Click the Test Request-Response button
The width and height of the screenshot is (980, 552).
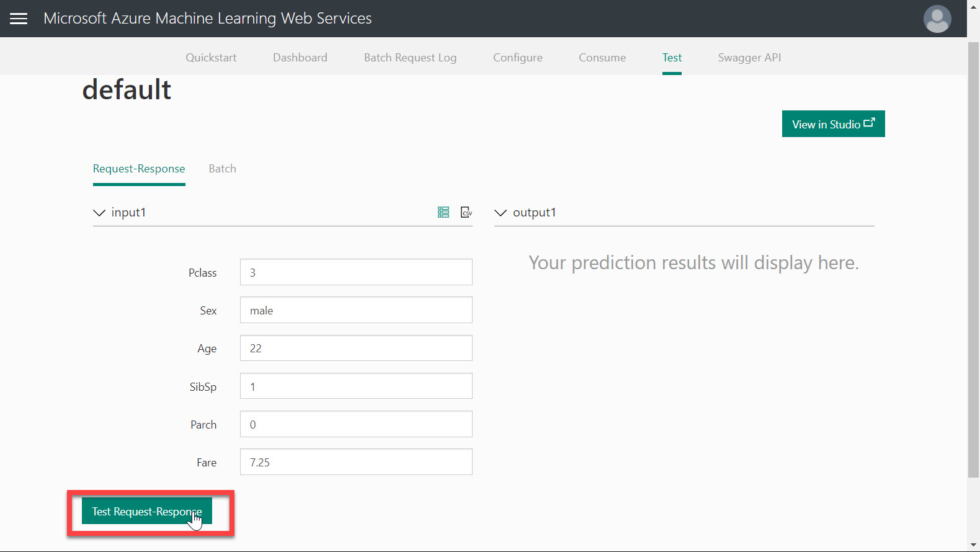click(147, 511)
